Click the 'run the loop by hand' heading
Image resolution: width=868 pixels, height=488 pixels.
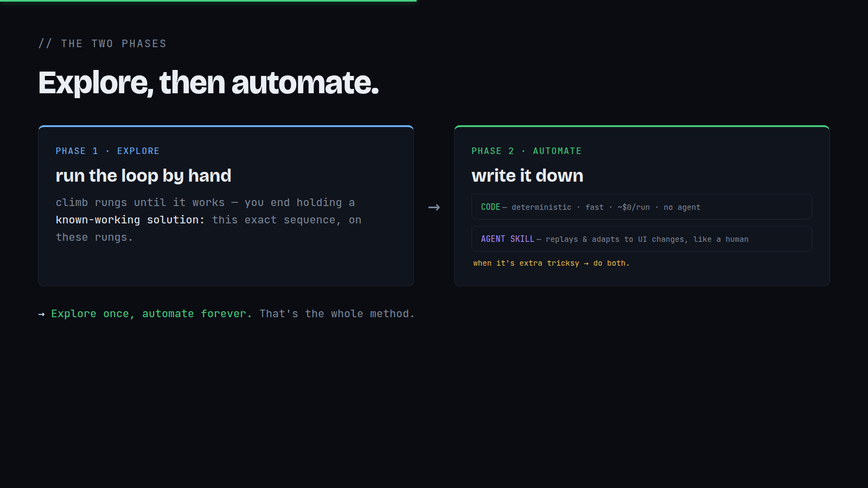pyautogui.click(x=143, y=176)
